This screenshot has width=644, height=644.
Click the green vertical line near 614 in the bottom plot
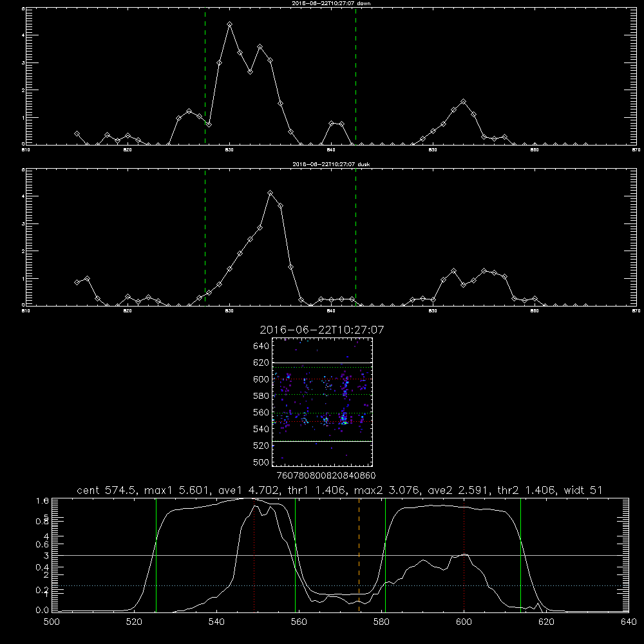coord(520,555)
